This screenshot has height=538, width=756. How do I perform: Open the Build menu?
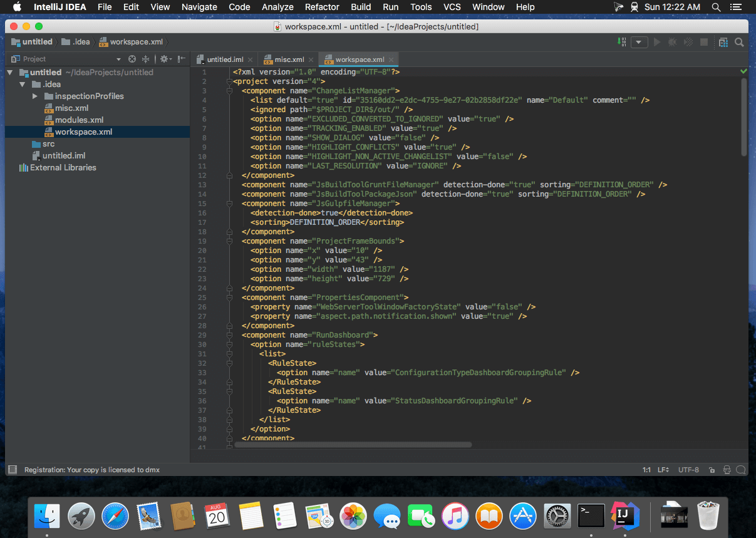point(361,7)
